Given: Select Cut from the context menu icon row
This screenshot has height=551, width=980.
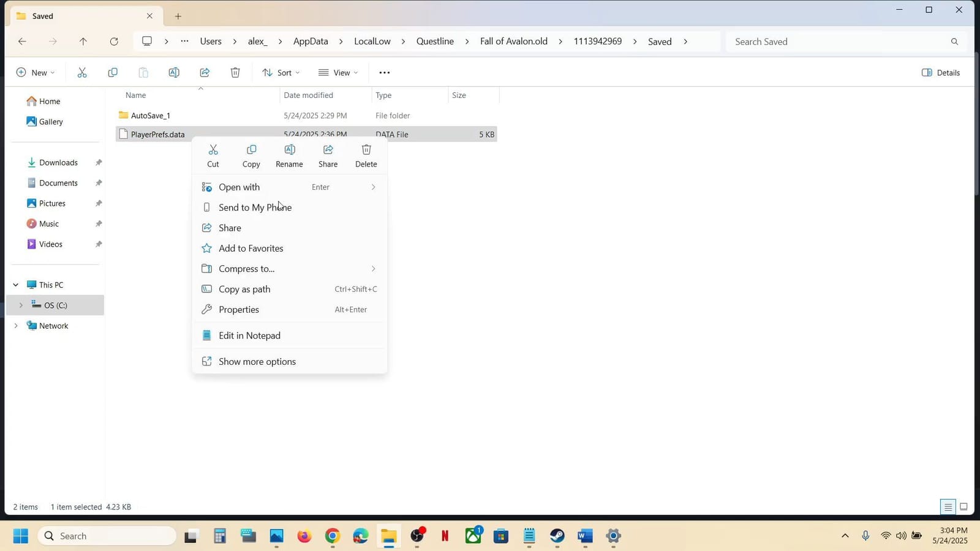Looking at the screenshot, I should click(213, 156).
